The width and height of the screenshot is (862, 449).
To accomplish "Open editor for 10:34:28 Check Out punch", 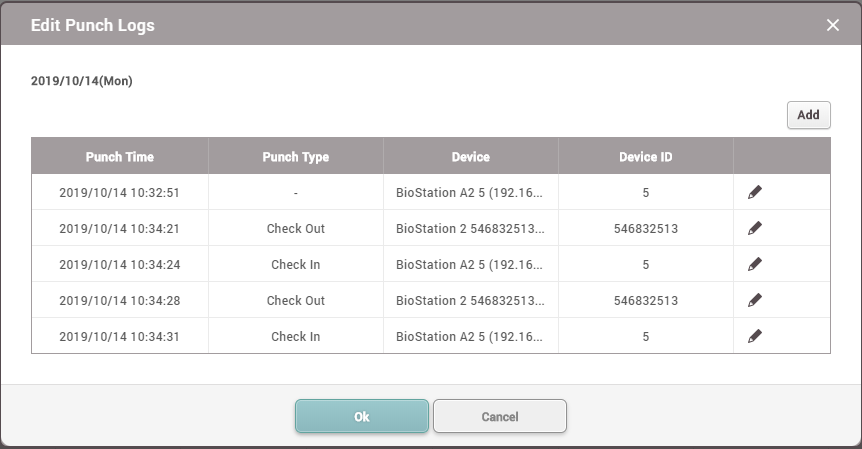I will (755, 300).
